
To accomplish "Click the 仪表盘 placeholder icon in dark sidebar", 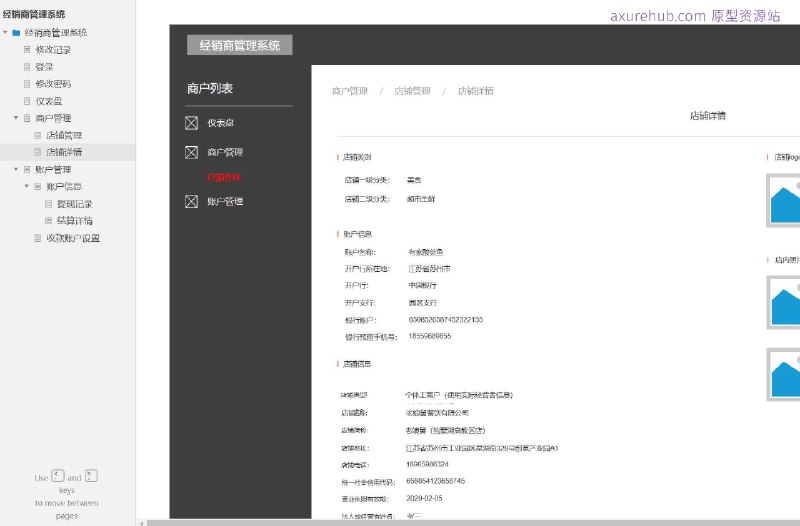I will [x=191, y=123].
